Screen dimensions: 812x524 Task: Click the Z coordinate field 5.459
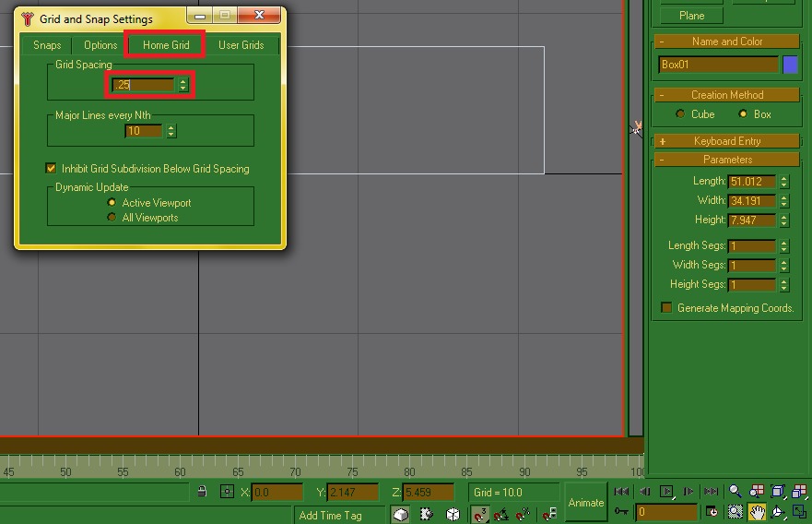click(429, 492)
